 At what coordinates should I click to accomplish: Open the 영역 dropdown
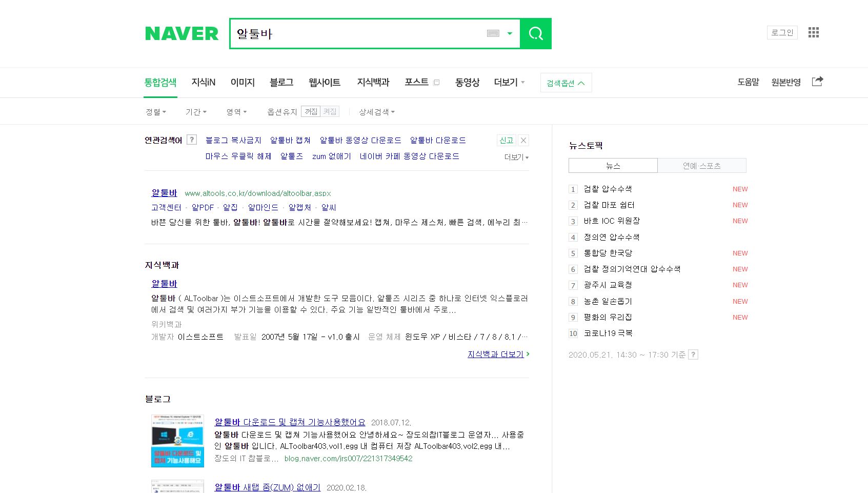click(x=236, y=112)
